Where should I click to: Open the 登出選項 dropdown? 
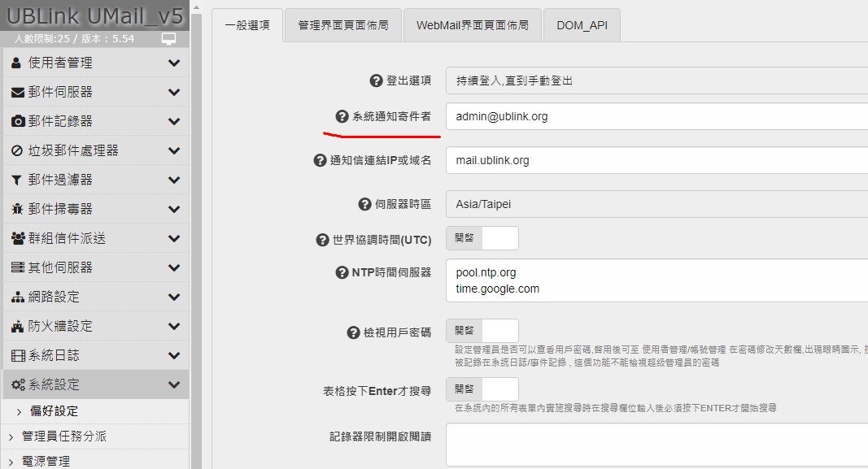[656, 80]
